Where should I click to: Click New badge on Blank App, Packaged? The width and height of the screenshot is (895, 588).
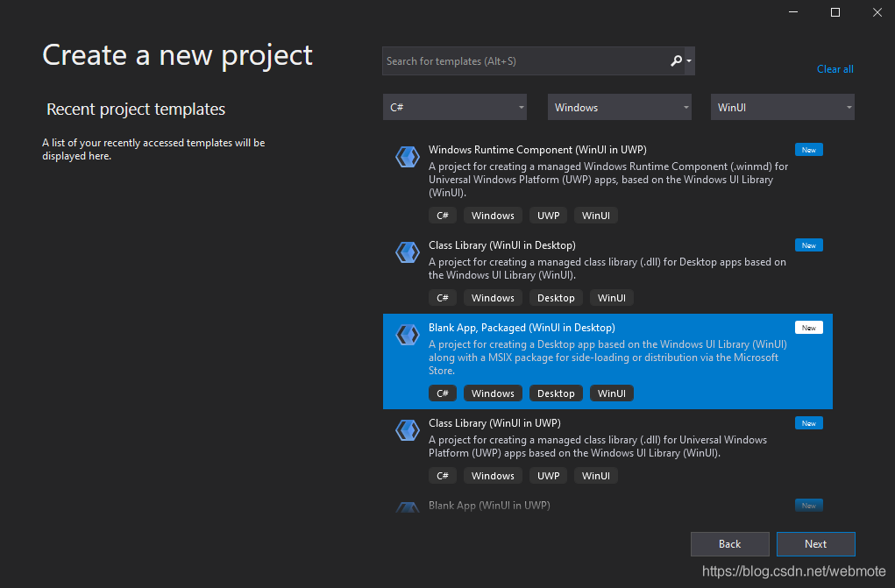click(809, 328)
